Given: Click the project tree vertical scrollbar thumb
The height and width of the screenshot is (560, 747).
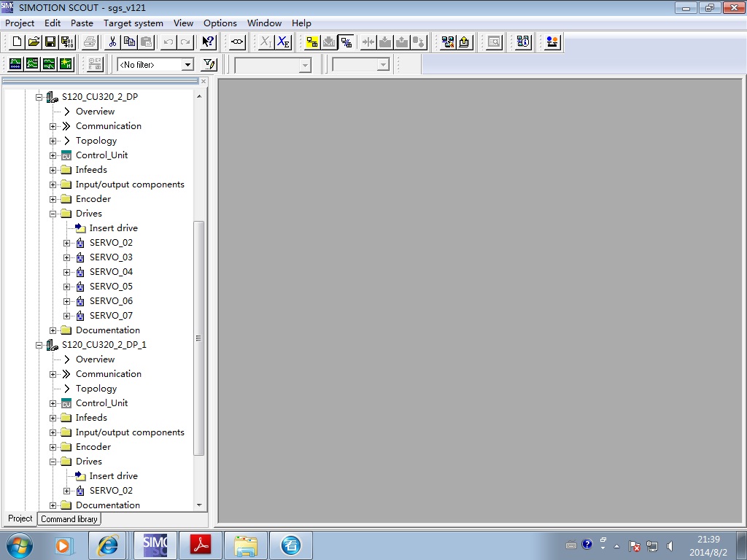Looking at the screenshot, I should click(199, 338).
